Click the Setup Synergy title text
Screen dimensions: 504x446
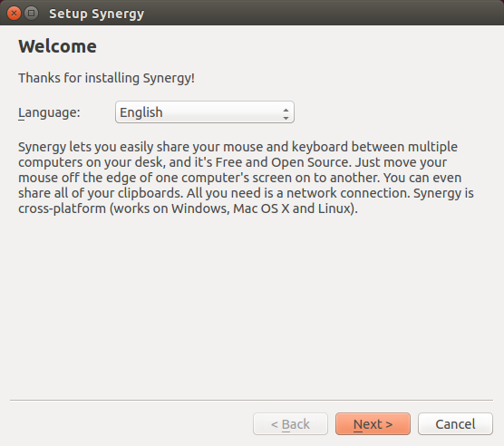(96, 14)
